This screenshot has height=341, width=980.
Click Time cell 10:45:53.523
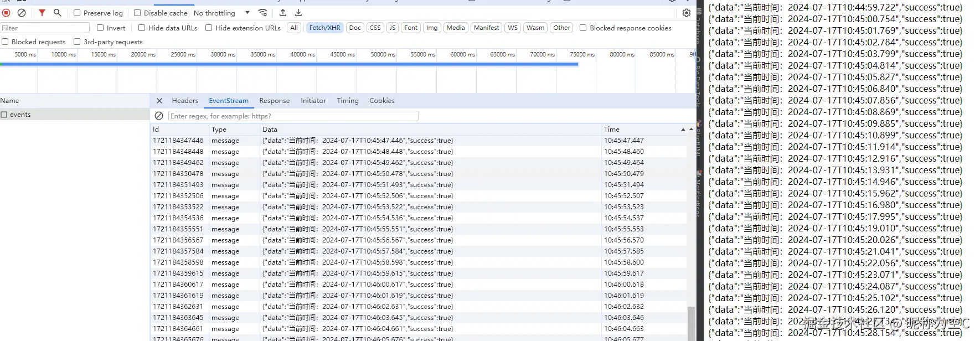(x=624, y=207)
